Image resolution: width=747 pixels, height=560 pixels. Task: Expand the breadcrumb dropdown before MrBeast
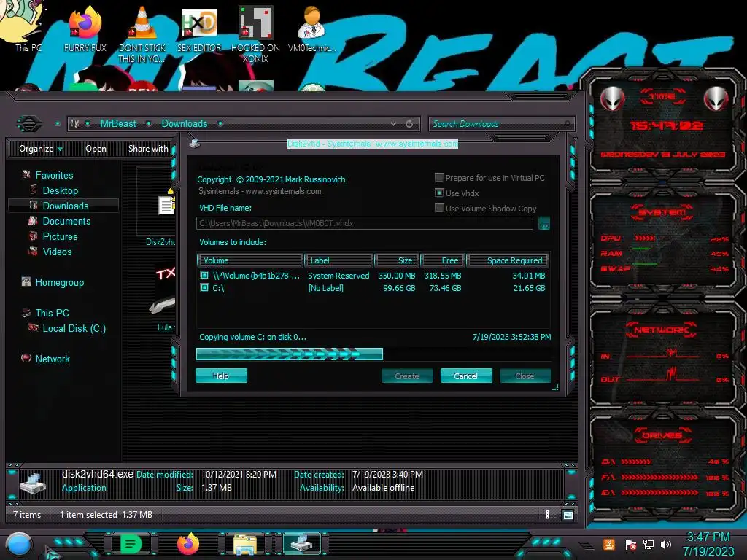[88, 124]
